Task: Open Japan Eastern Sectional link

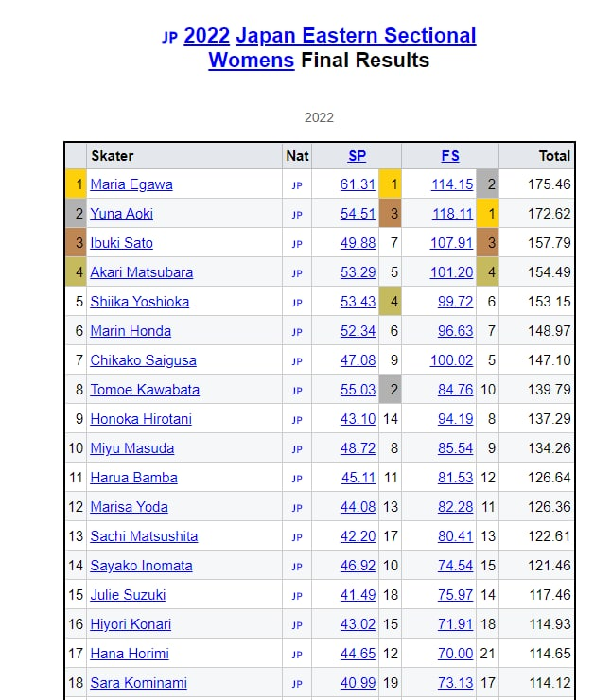Action: coord(356,36)
